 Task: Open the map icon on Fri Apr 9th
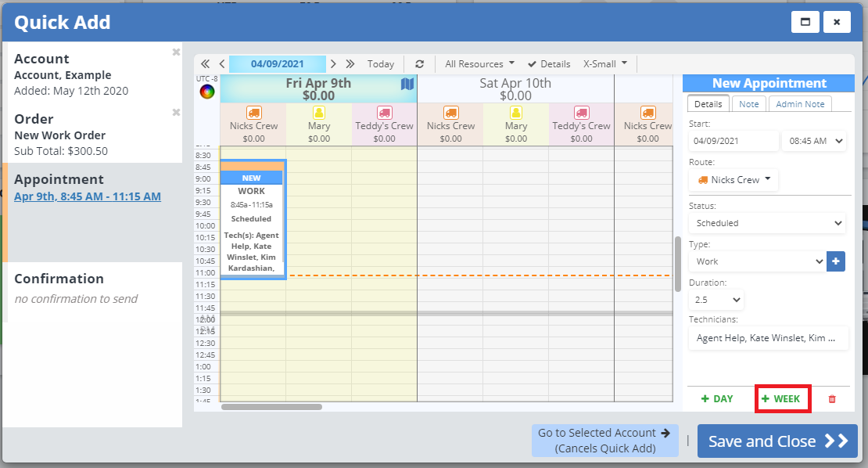tap(407, 84)
